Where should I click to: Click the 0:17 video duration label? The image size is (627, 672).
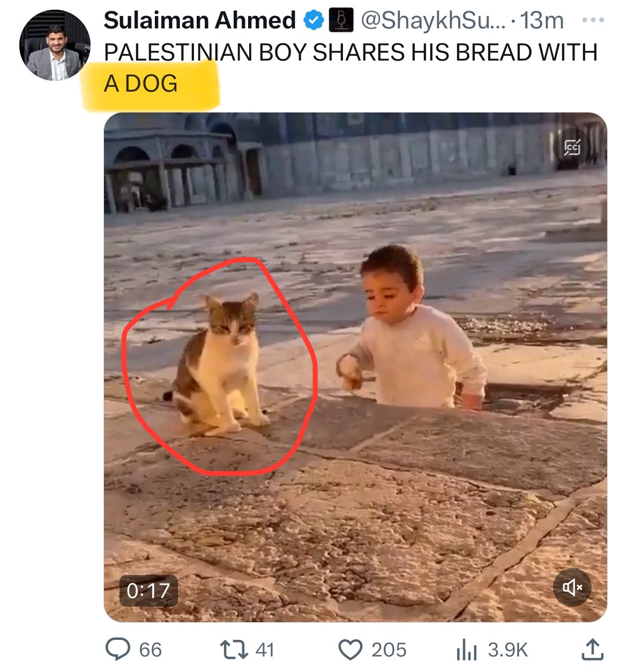pyautogui.click(x=148, y=591)
